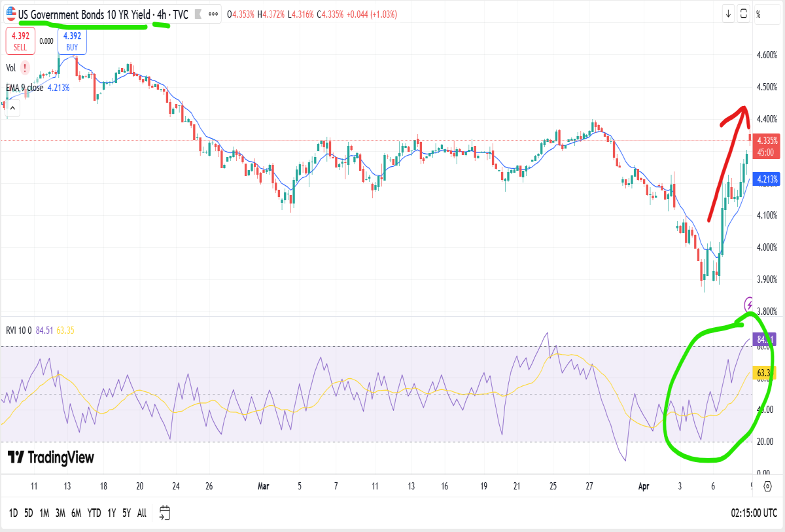Click the Vol warning exclamation icon

25,67
